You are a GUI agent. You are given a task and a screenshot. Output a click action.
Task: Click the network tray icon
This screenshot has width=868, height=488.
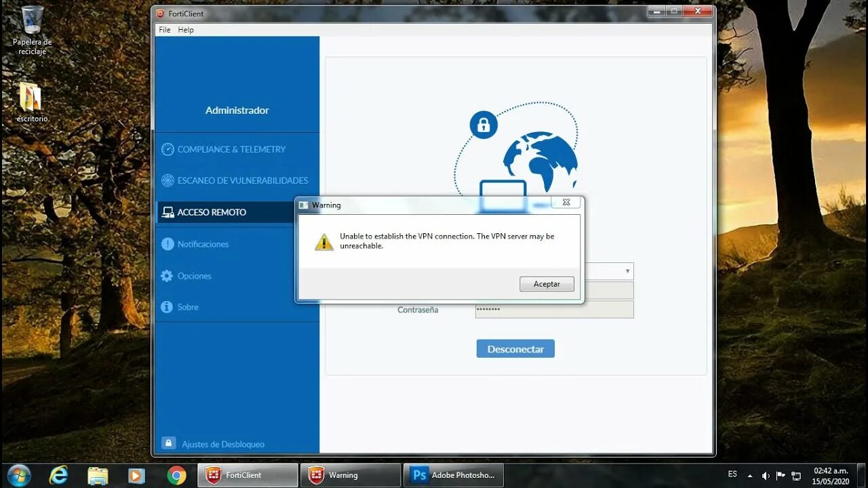pyautogui.click(x=796, y=476)
